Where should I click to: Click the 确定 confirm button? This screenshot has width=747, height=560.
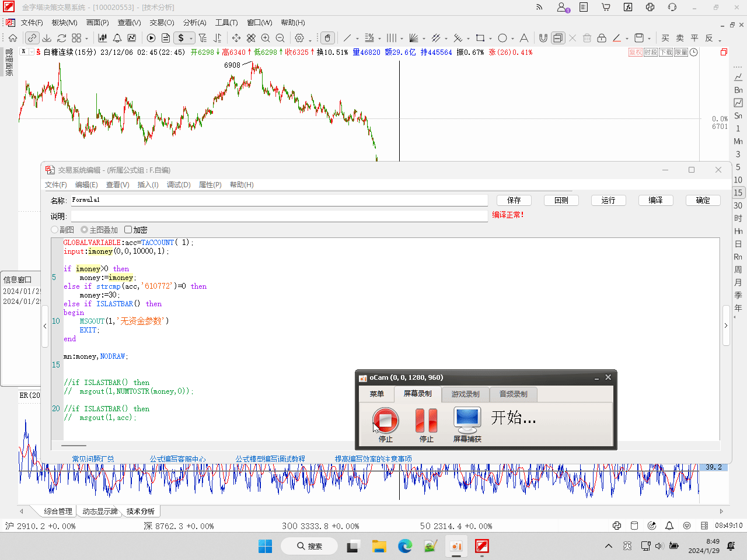click(x=703, y=200)
